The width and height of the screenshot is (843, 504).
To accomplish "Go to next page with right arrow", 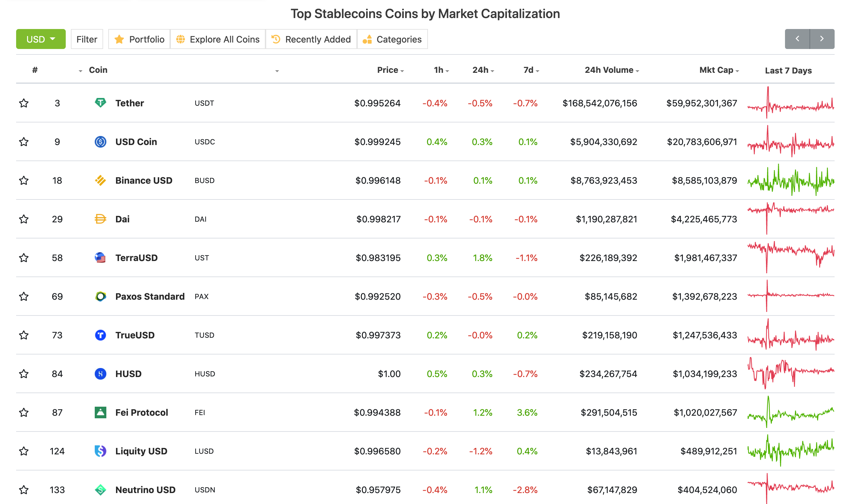I will pos(822,39).
